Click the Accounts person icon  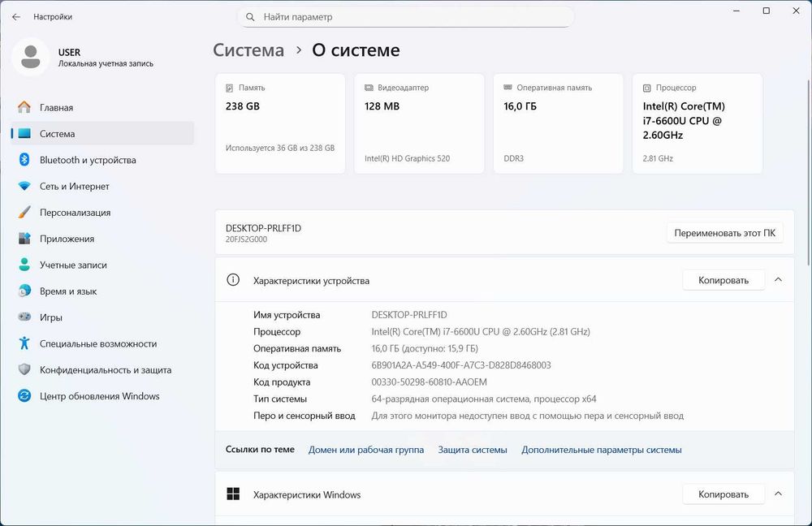pyautogui.click(x=24, y=265)
